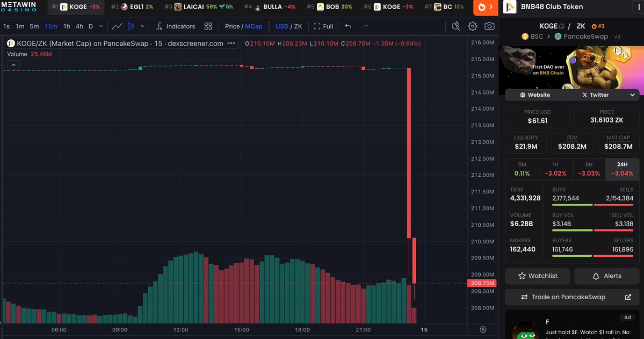The width and height of the screenshot is (644, 339).
Task: Enter Full screen chart mode
Action: [x=323, y=26]
